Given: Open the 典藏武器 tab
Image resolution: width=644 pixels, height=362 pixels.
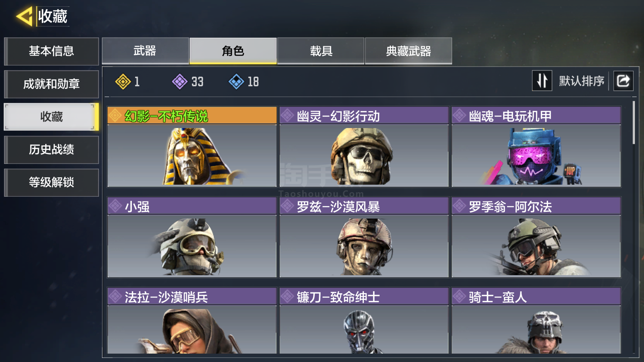Looking at the screenshot, I should click(408, 51).
